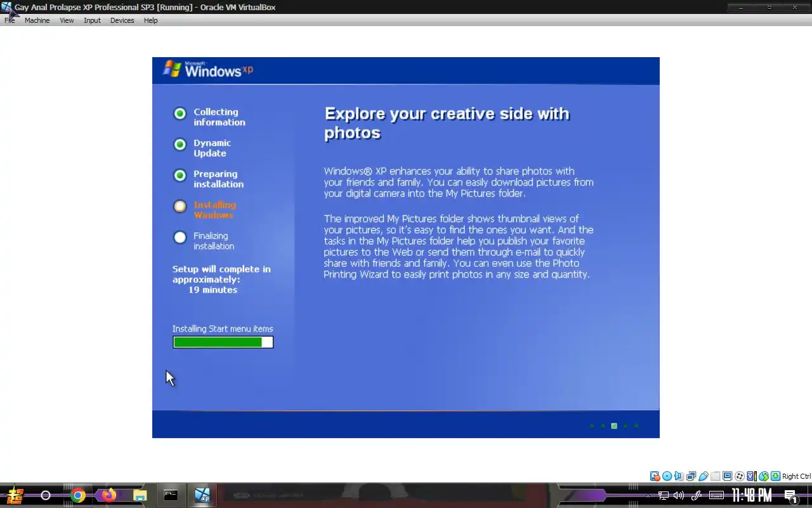
Task: Click the USB devices status icon
Action: click(703, 476)
